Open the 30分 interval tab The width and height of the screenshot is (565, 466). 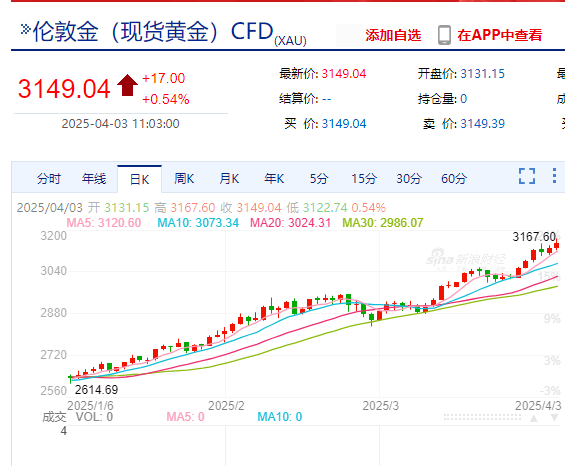(409, 178)
